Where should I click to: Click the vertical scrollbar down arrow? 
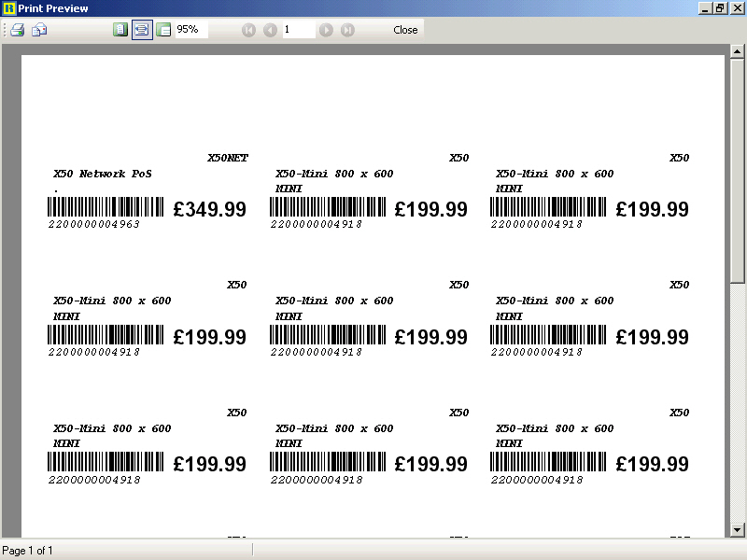pos(737,531)
